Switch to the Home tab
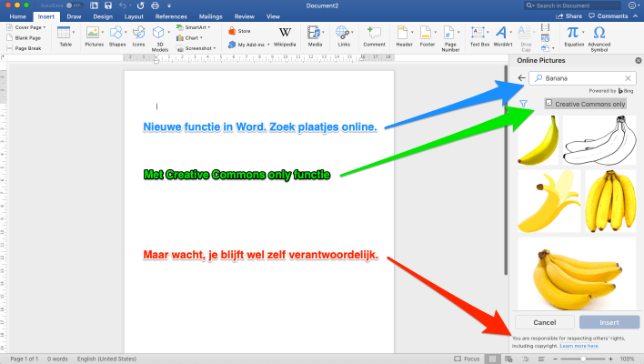The image size is (644, 364). point(17,16)
